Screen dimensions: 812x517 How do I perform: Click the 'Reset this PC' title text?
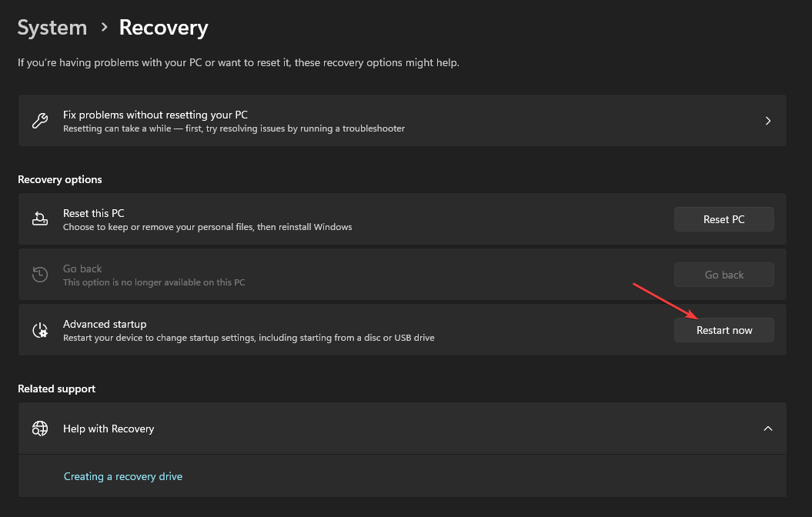94,213
